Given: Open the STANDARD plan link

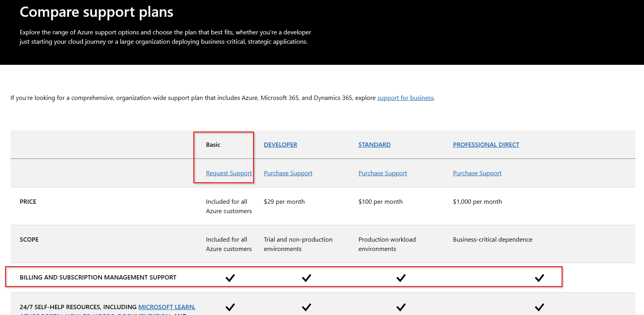Looking at the screenshot, I should 375,145.
